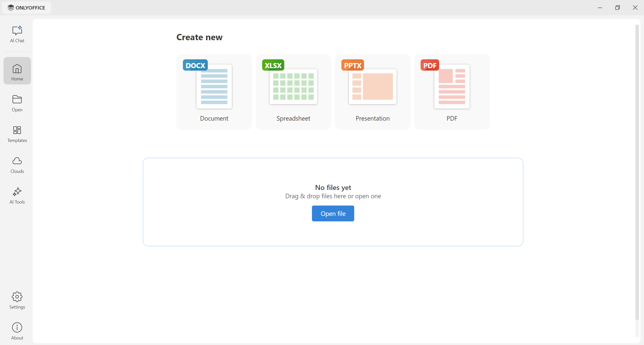The image size is (644, 345).
Task: Open the About info page
Action: coord(17,331)
